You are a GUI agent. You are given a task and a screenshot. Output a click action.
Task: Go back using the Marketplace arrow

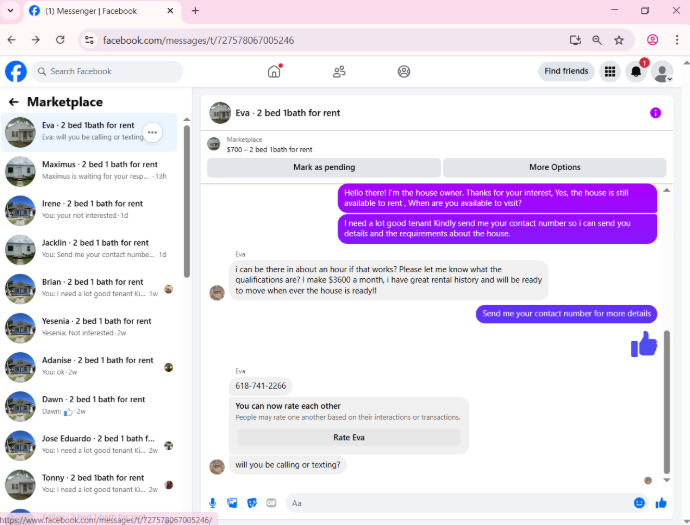(14, 102)
